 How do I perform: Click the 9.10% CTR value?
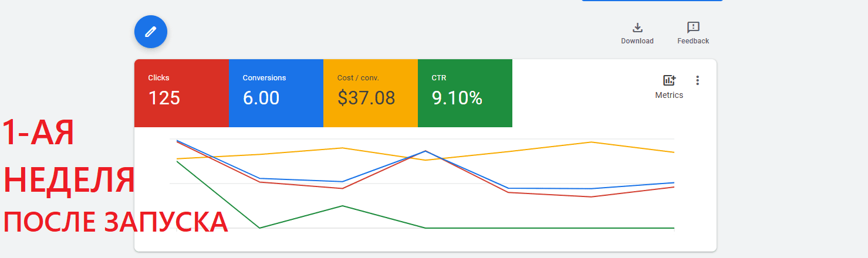coord(457,98)
